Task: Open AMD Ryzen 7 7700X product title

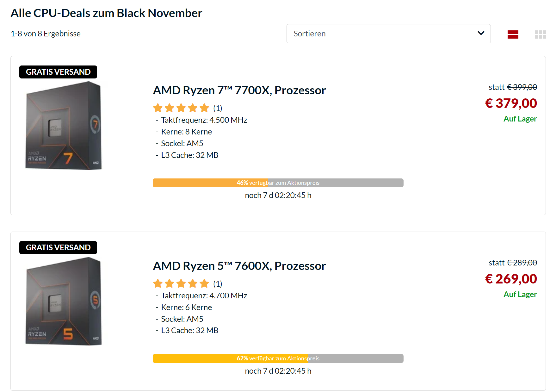Action: tap(239, 90)
